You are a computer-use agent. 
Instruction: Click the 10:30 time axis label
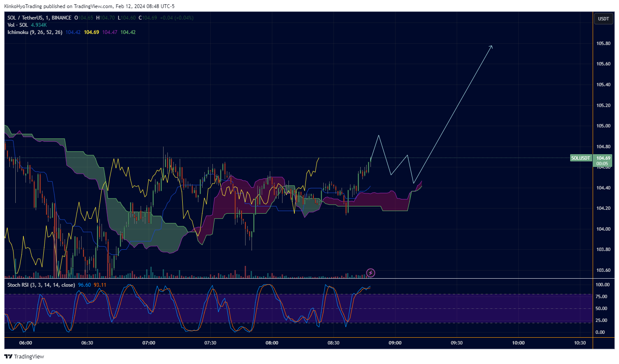click(x=580, y=343)
